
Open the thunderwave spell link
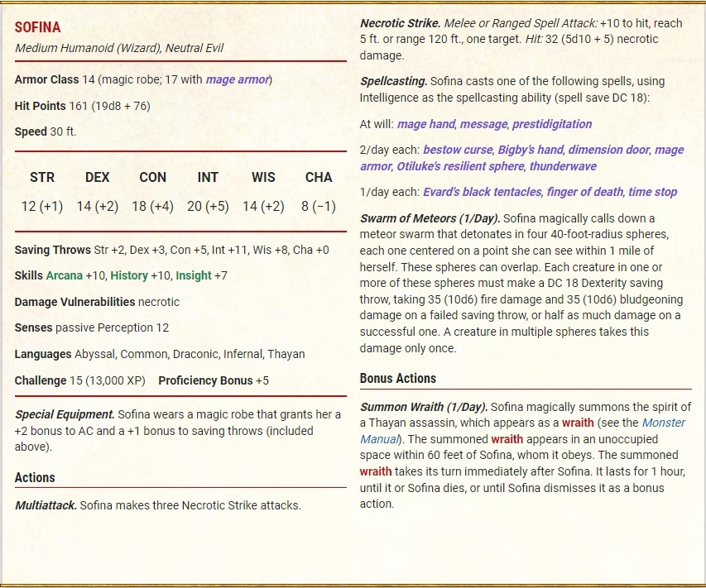[563, 166]
